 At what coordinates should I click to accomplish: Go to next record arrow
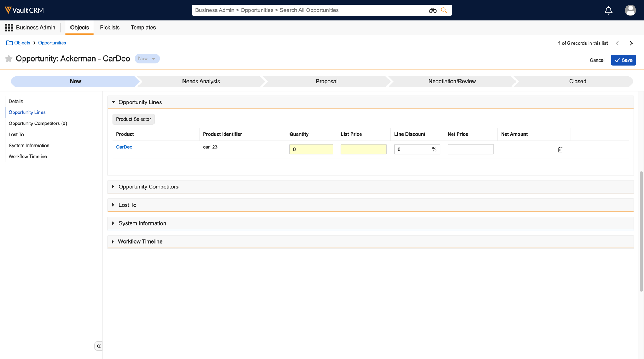[x=631, y=43]
